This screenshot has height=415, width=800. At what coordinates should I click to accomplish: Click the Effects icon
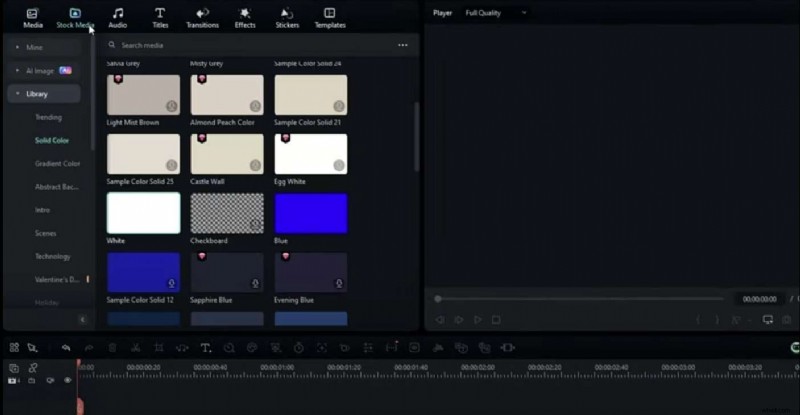click(x=244, y=17)
